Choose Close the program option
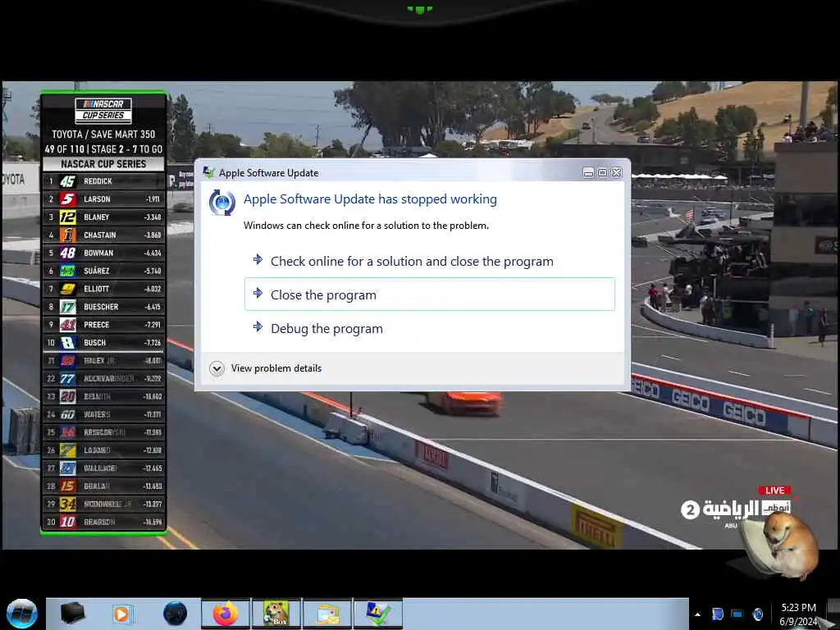This screenshot has height=630, width=840. (430, 294)
